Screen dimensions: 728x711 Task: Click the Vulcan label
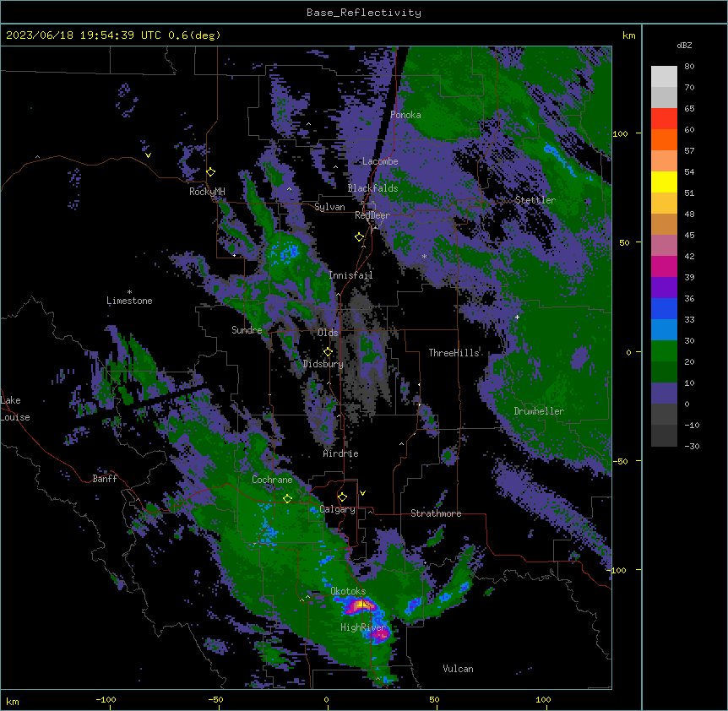click(459, 669)
